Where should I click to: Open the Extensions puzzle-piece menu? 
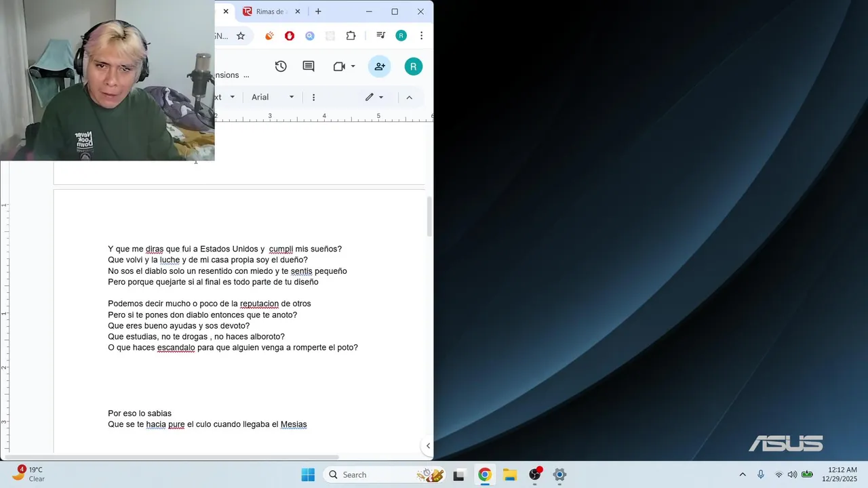pos(351,36)
